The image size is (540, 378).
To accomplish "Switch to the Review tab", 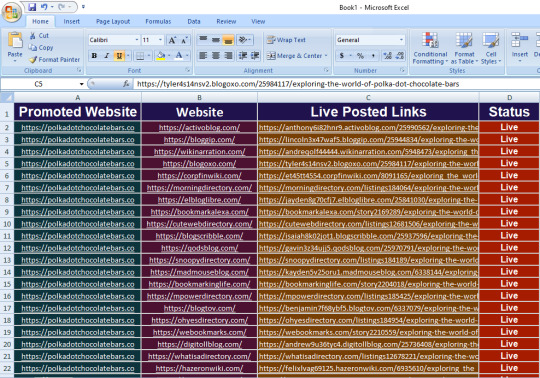I will 226,21.
